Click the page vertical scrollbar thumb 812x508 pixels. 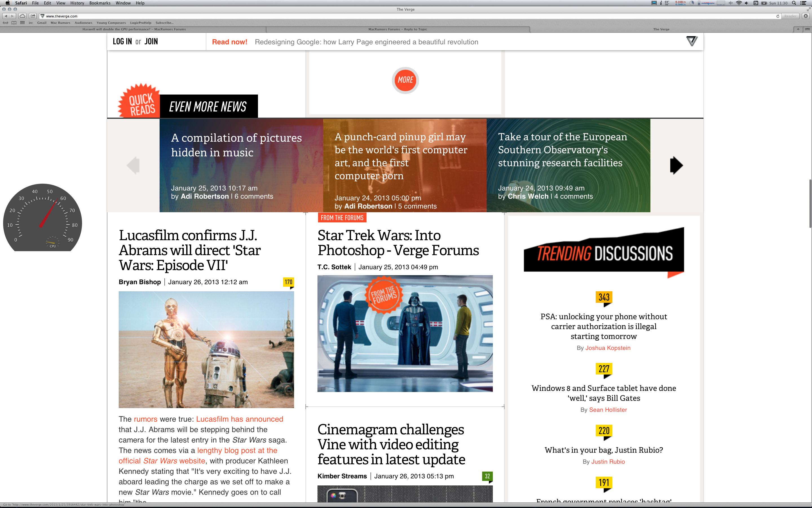pos(810,203)
